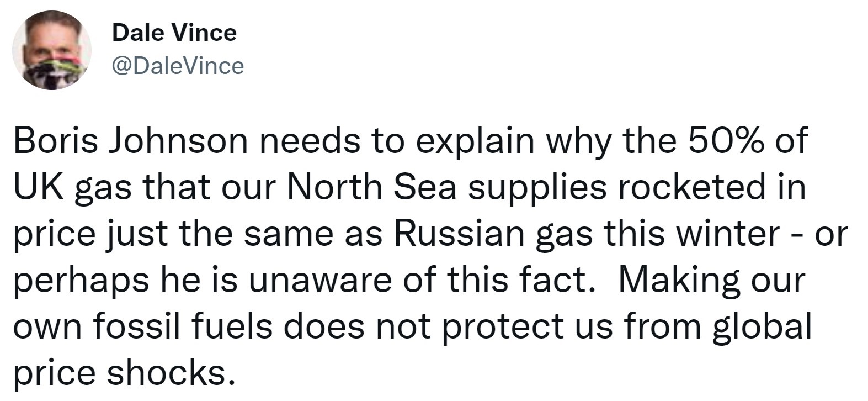Image resolution: width=868 pixels, height=401 pixels.
Task: Open the @DaleVince handle link
Action: [178, 66]
